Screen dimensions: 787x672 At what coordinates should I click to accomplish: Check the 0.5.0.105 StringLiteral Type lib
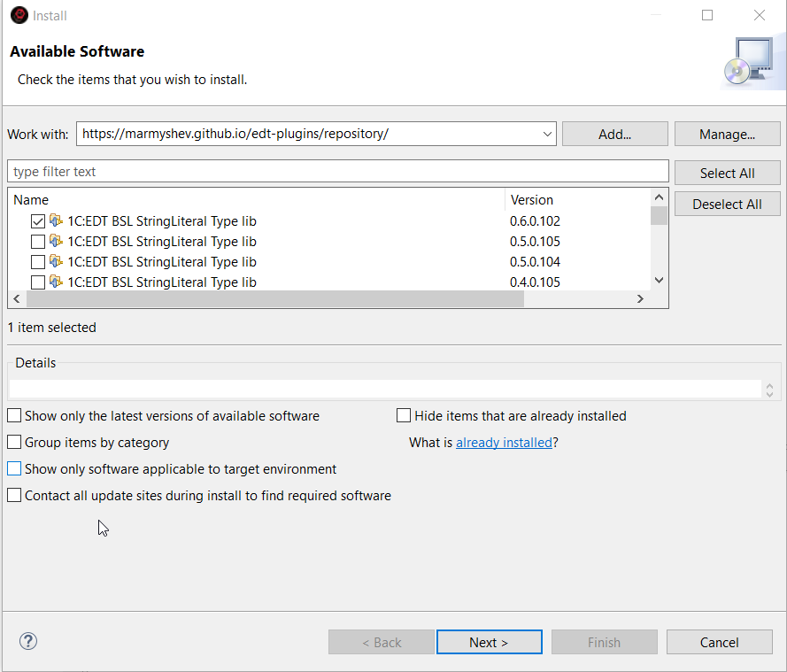point(38,242)
